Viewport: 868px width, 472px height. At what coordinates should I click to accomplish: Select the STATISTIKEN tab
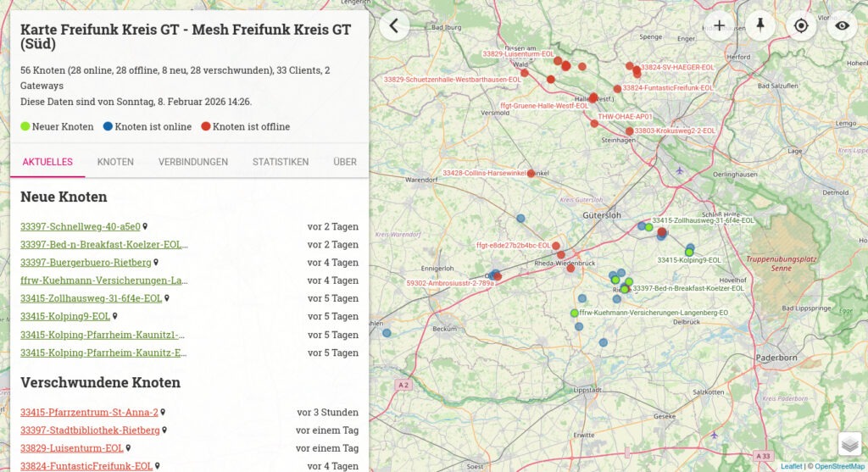click(x=280, y=162)
